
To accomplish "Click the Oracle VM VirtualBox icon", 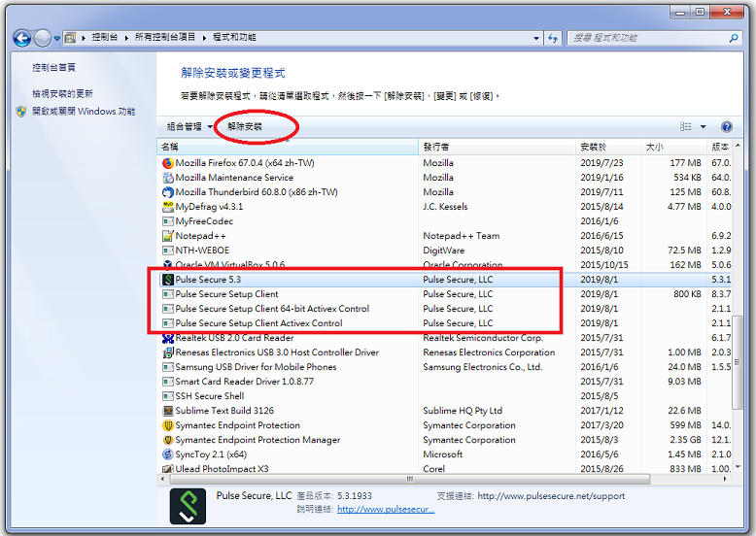I will [167, 264].
